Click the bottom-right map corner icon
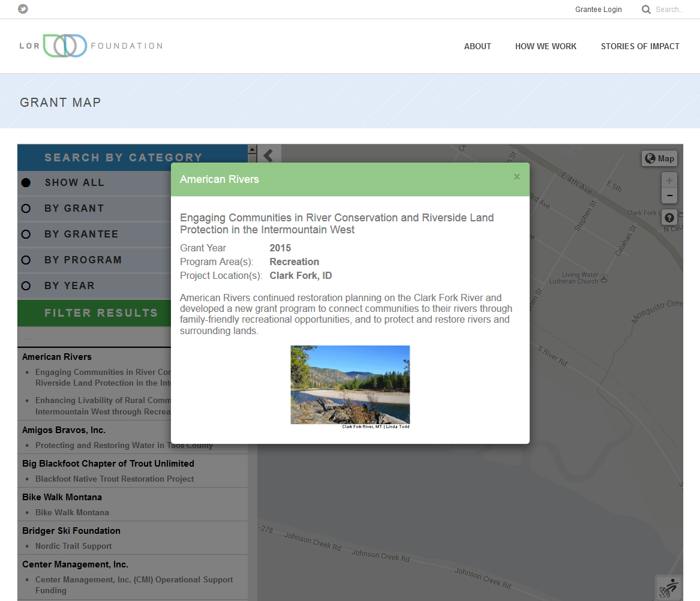This screenshot has height=601, width=700. (x=668, y=588)
